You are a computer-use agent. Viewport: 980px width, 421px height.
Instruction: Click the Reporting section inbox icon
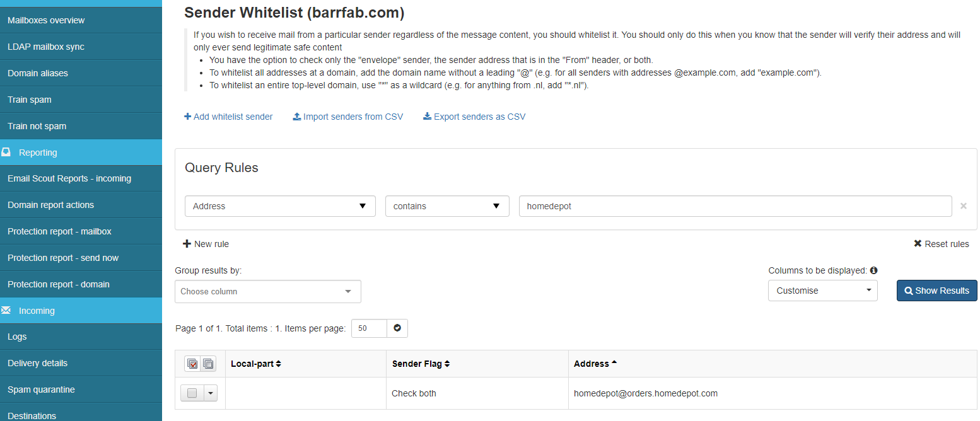pos(6,153)
